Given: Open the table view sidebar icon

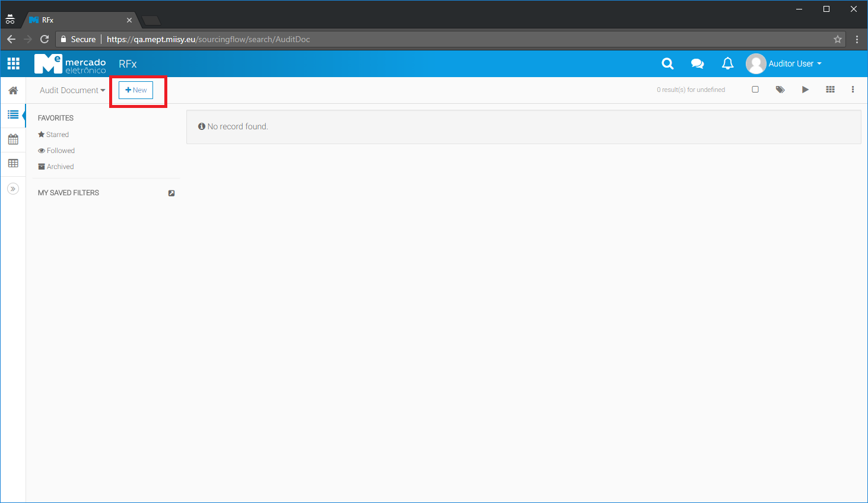Looking at the screenshot, I should [x=13, y=163].
